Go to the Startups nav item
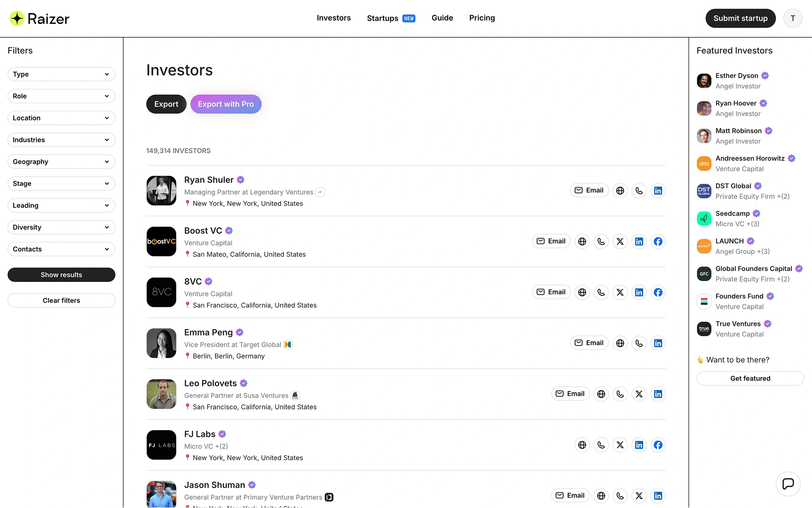The width and height of the screenshot is (812, 508). [382, 18]
